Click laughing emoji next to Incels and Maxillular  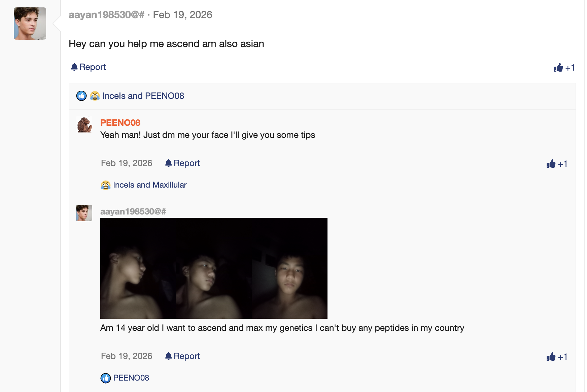[105, 185]
